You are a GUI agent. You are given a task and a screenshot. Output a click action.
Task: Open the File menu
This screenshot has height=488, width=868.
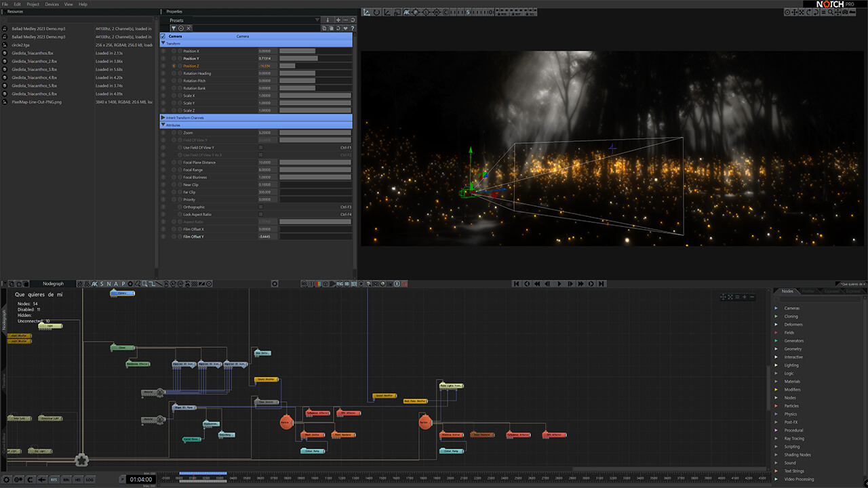(5, 4)
